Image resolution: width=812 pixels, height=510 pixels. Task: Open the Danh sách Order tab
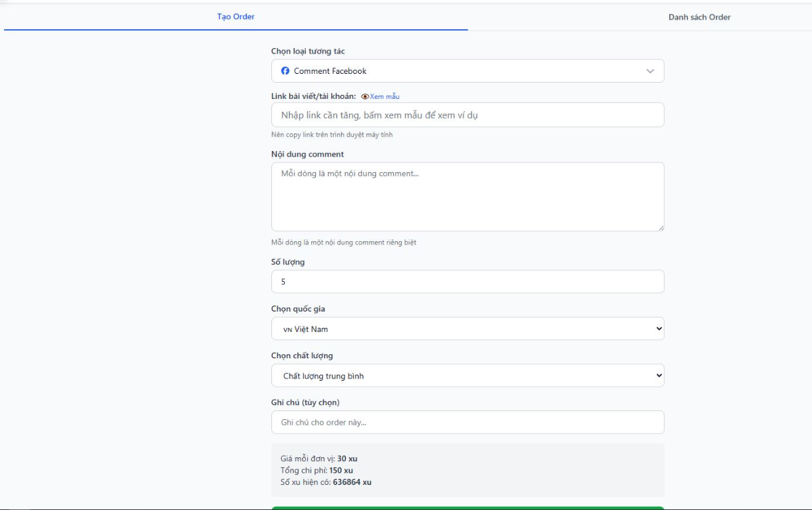pyautogui.click(x=699, y=17)
